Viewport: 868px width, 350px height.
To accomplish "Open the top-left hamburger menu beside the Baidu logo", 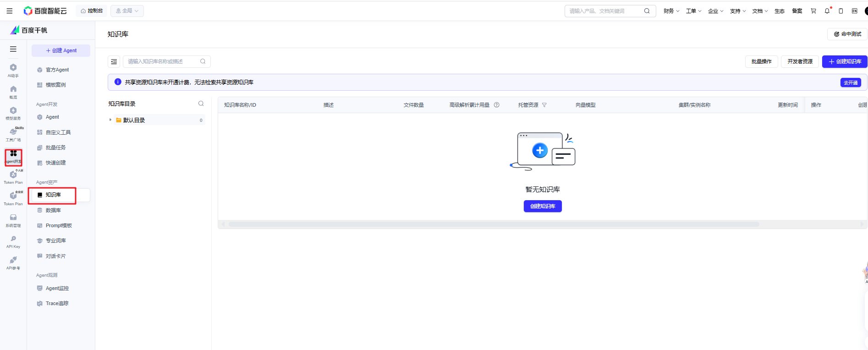I will click(10, 11).
